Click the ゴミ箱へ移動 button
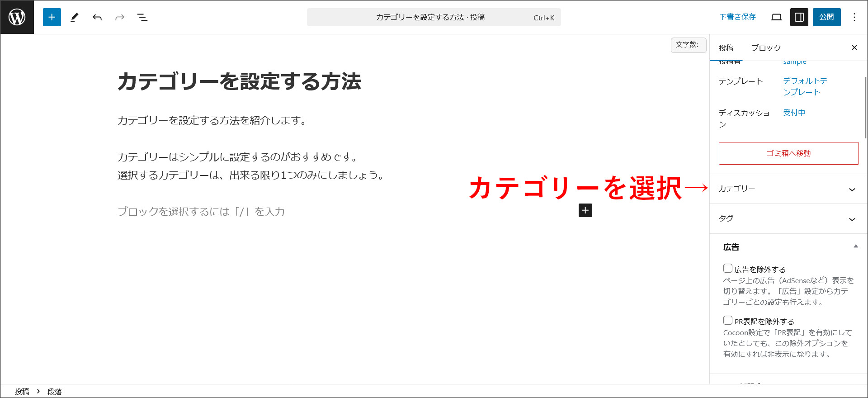868x398 pixels. point(788,153)
